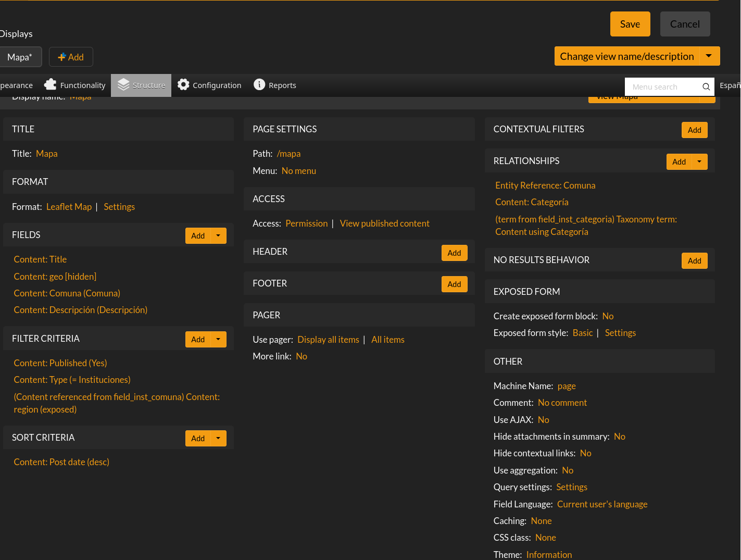Click the Structure layers icon

point(123,84)
